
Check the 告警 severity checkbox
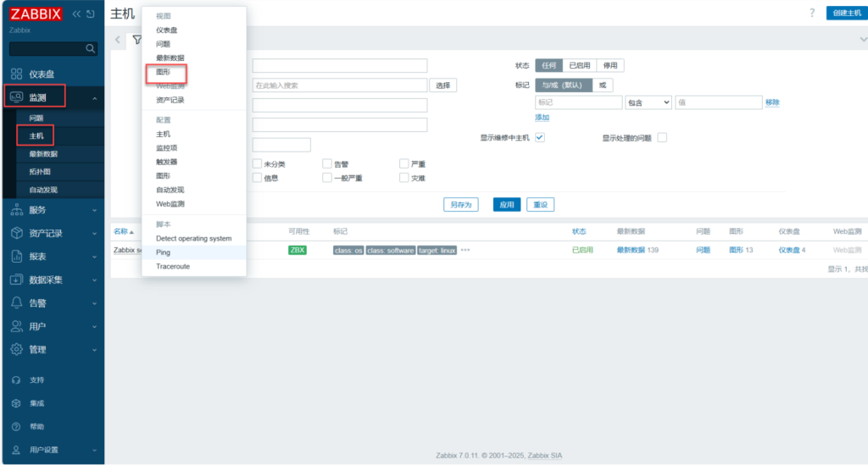point(327,163)
